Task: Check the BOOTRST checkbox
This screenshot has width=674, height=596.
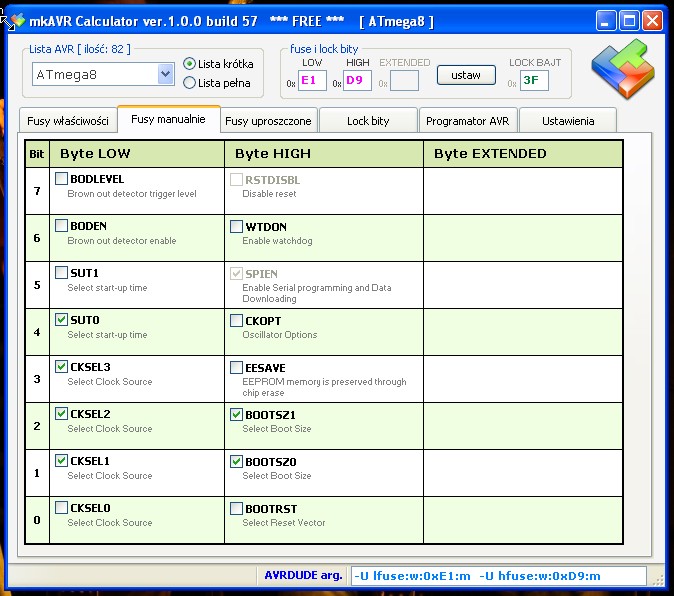Action: [236, 509]
